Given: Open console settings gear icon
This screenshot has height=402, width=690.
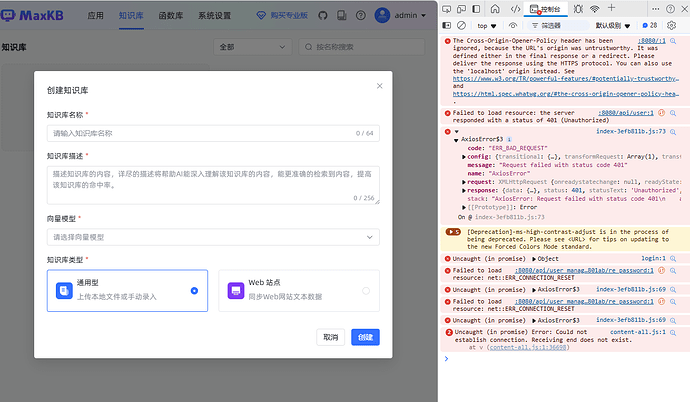Looking at the screenshot, I should (671, 26).
